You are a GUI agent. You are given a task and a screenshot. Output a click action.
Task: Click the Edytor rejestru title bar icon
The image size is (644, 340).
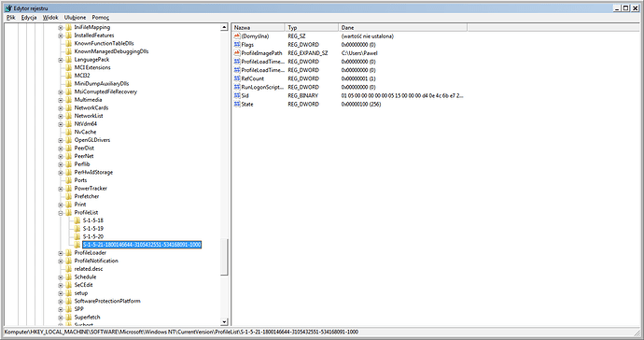(x=8, y=7)
